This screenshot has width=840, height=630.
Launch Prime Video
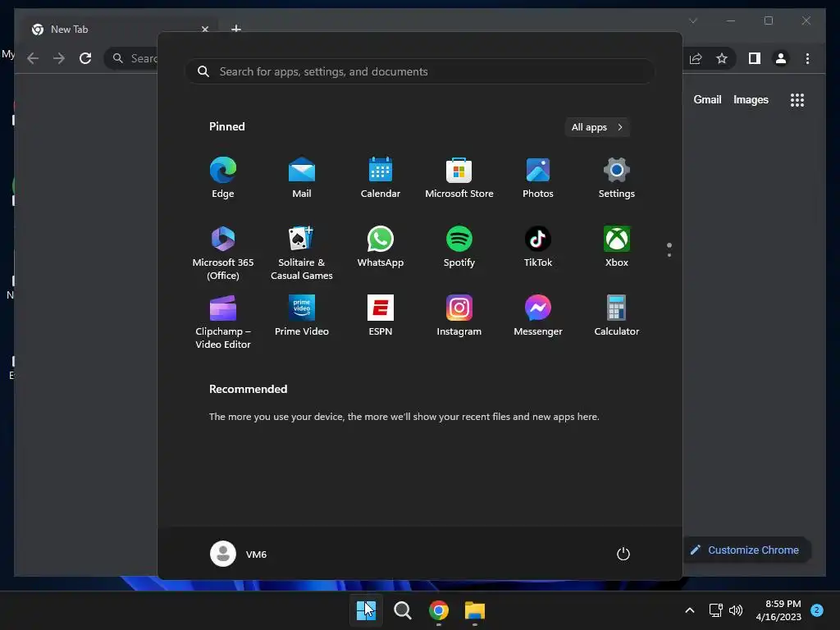302,316
